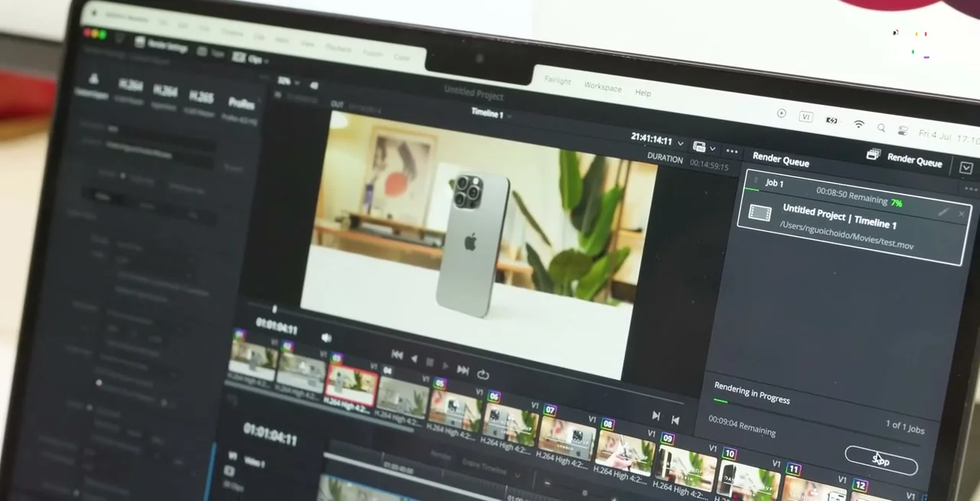The width and height of the screenshot is (980, 501).
Task: Click the viewer scrubber bar playhead
Action: (x=275, y=310)
